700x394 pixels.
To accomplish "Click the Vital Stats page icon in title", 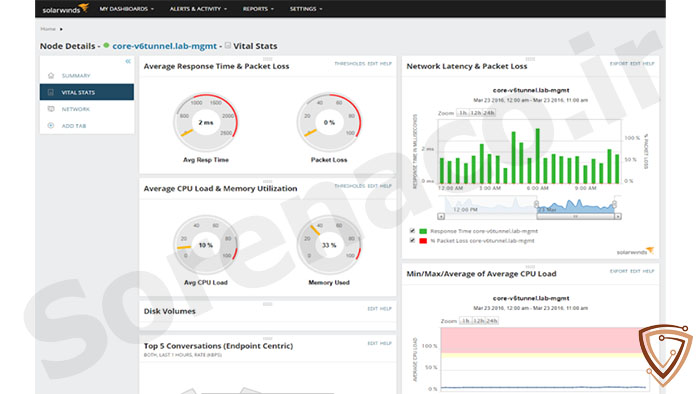I will [x=228, y=46].
